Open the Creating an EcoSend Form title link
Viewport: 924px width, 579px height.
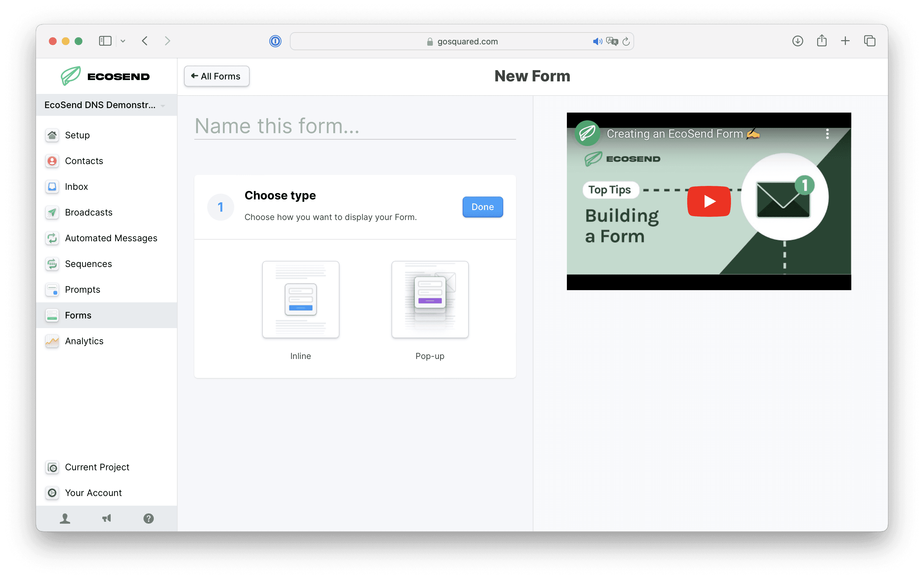point(683,133)
